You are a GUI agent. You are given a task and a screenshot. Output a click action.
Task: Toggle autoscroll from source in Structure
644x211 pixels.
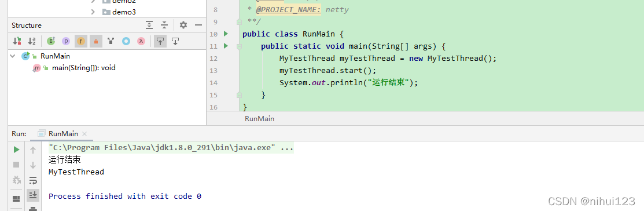coord(175,41)
